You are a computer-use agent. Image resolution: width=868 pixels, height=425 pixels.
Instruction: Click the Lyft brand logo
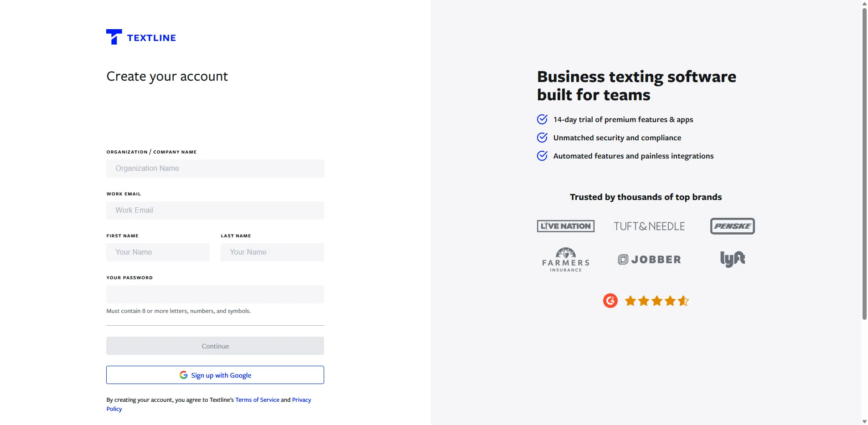[732, 259]
